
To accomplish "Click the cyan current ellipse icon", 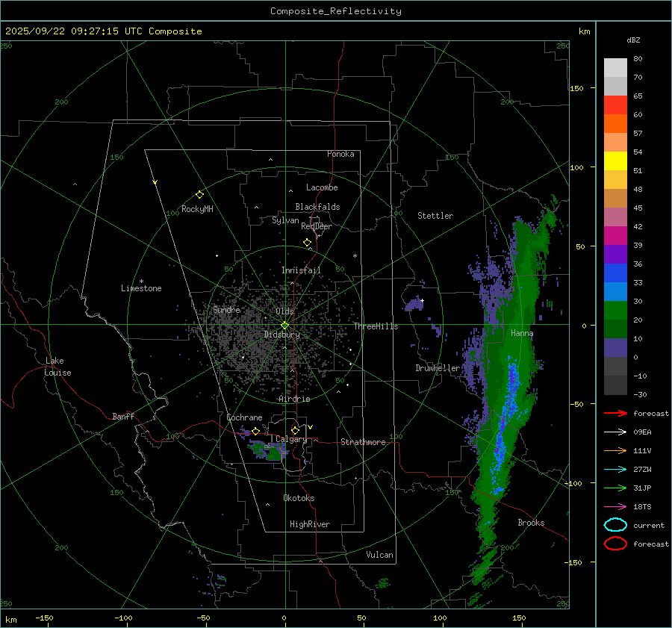I will (615, 525).
